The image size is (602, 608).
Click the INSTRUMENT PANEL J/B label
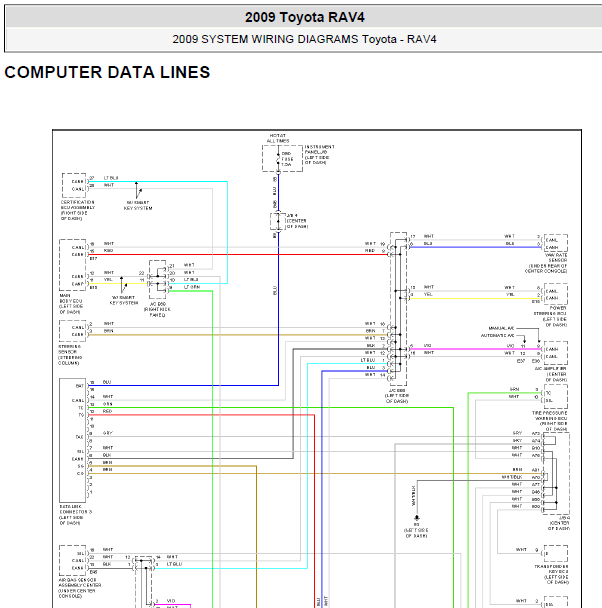pos(319,155)
